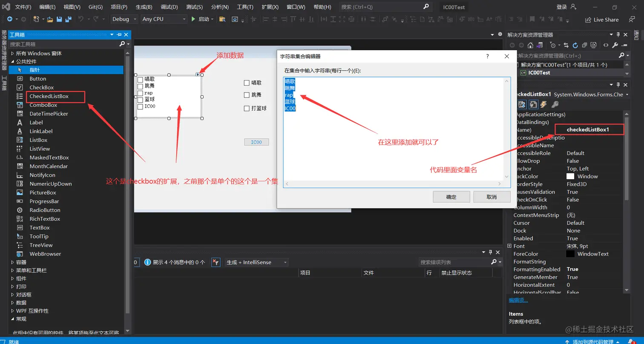Click the Solution Explorer properties wrench icon
The image size is (644, 344).
[615, 45]
